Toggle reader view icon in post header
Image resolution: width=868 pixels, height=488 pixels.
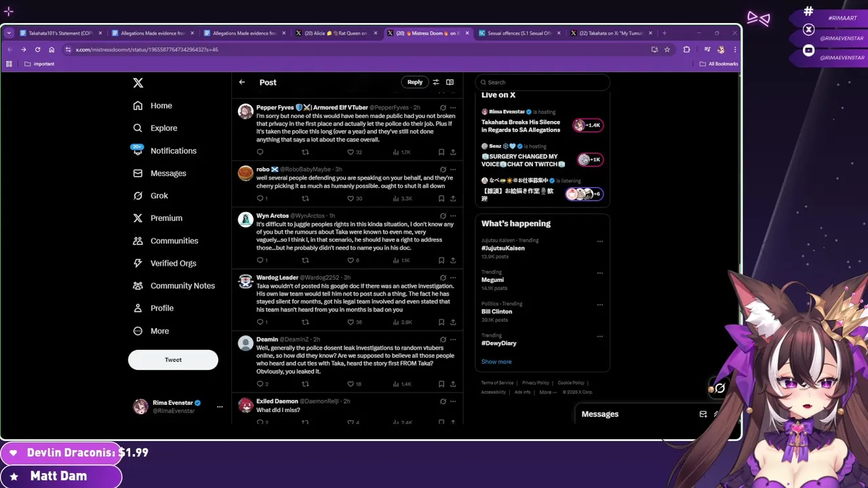(450, 82)
